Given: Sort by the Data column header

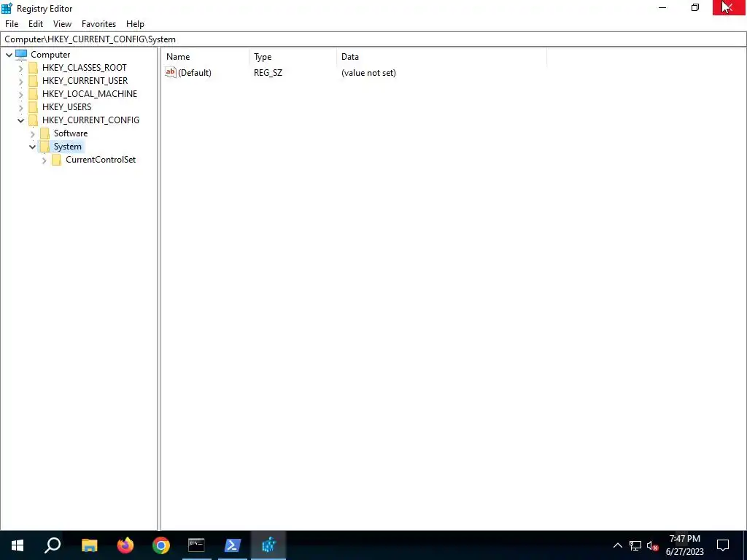Looking at the screenshot, I should click(x=441, y=57).
